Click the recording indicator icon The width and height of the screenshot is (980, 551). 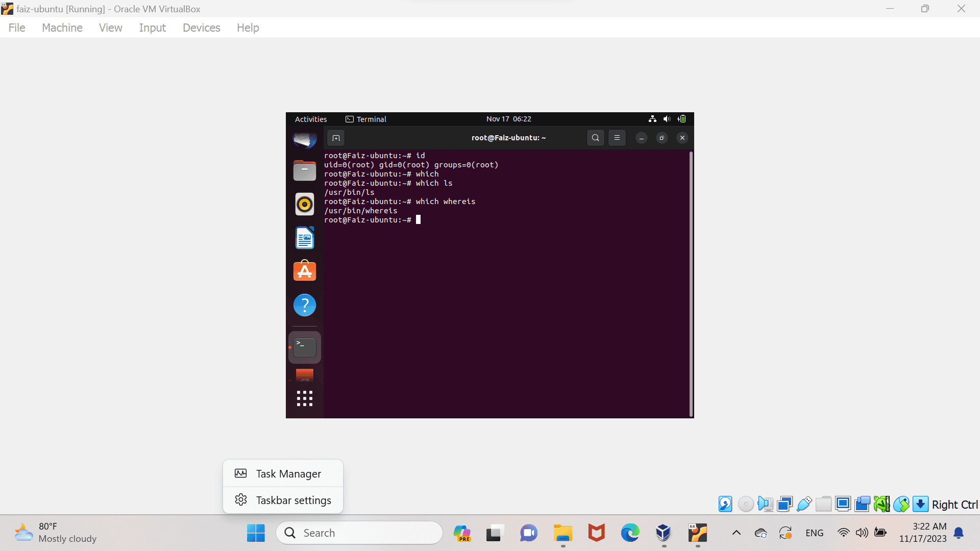[862, 504]
